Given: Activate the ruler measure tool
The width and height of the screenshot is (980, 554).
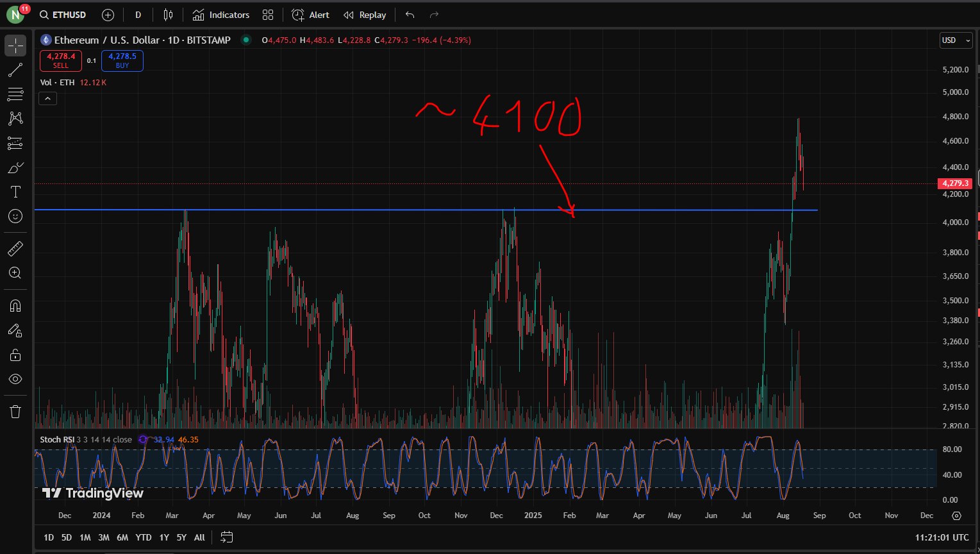Looking at the screenshot, I should [15, 248].
